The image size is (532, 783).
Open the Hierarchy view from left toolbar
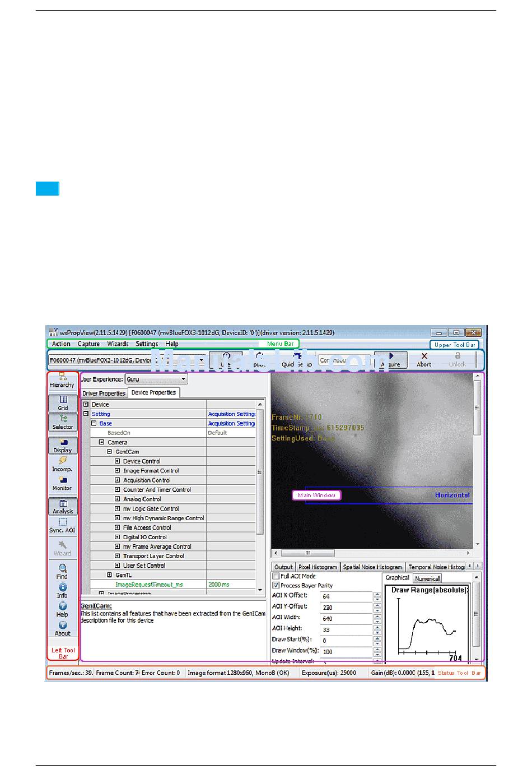pos(62,381)
